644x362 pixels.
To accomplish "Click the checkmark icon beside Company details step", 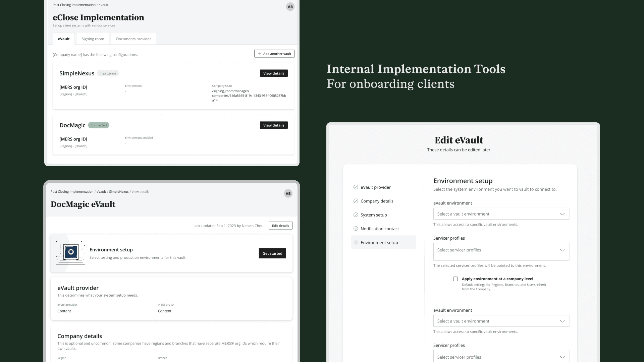I will click(356, 201).
